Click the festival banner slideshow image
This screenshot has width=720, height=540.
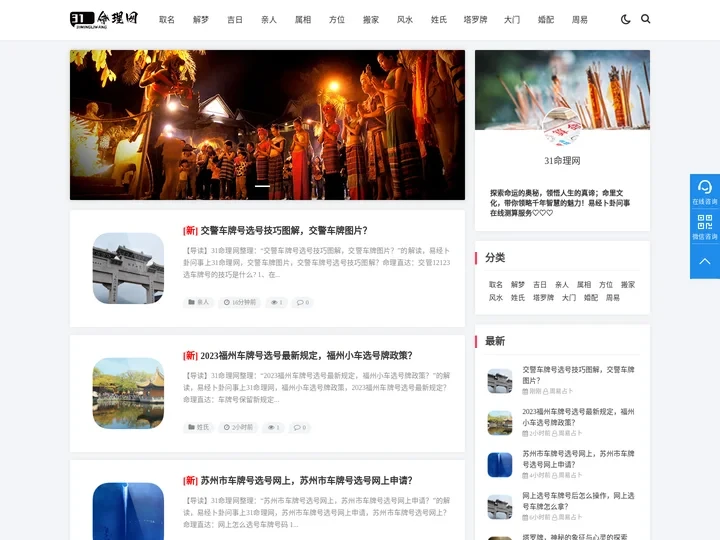pyautogui.click(x=267, y=125)
